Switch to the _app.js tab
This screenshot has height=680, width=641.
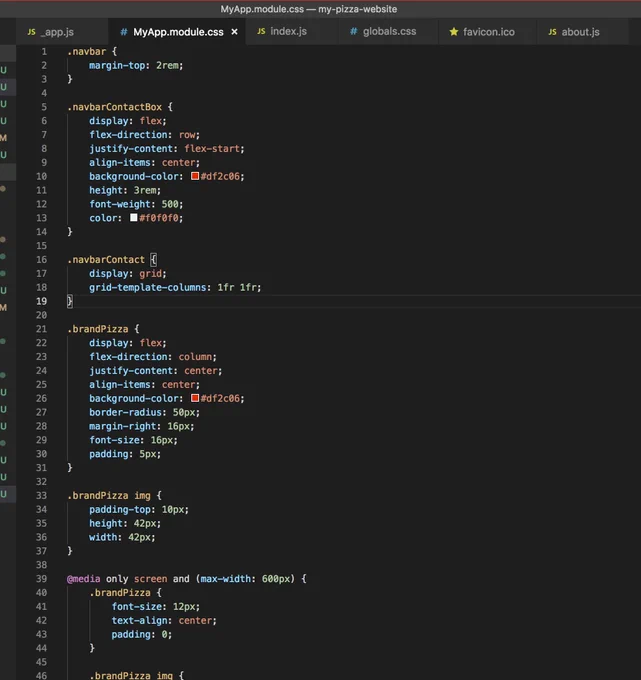(x=61, y=32)
